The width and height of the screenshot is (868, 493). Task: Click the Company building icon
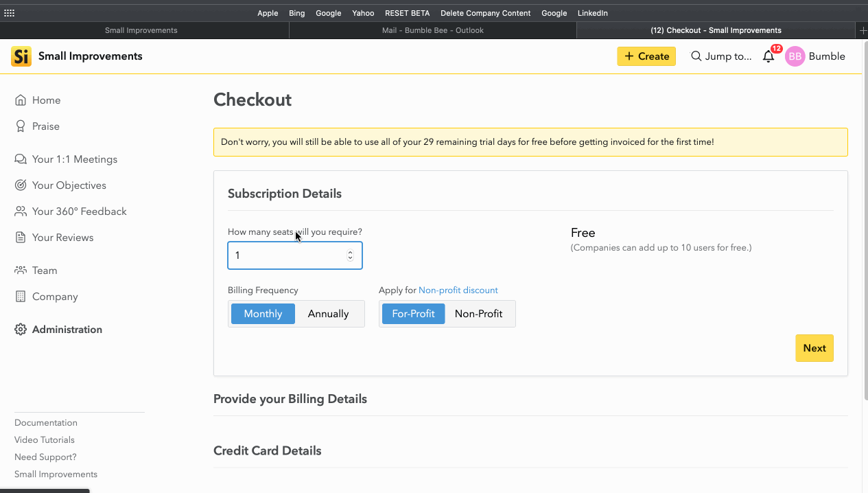coord(21,297)
